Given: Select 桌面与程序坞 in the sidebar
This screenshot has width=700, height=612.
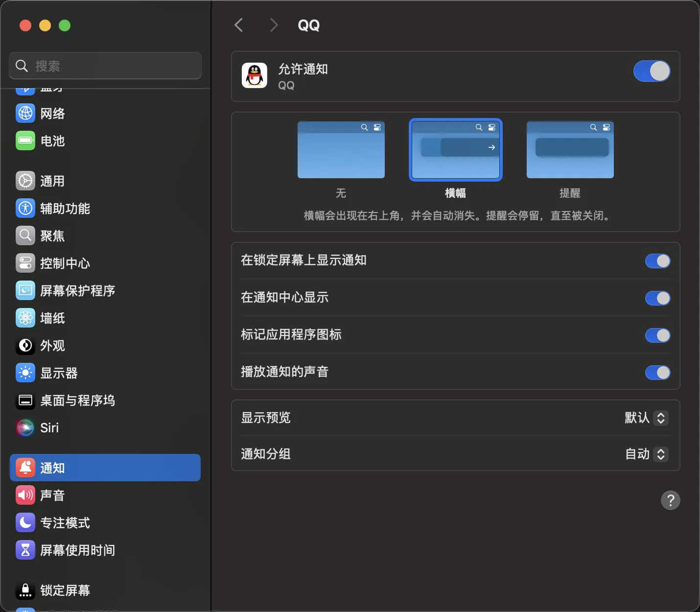Looking at the screenshot, I should pos(77,400).
